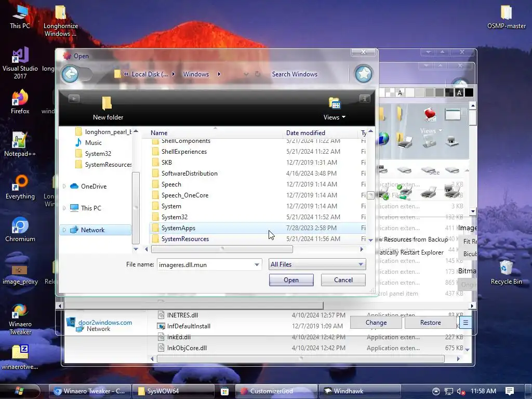Select the SystemResources folder in file list

coord(257,238)
